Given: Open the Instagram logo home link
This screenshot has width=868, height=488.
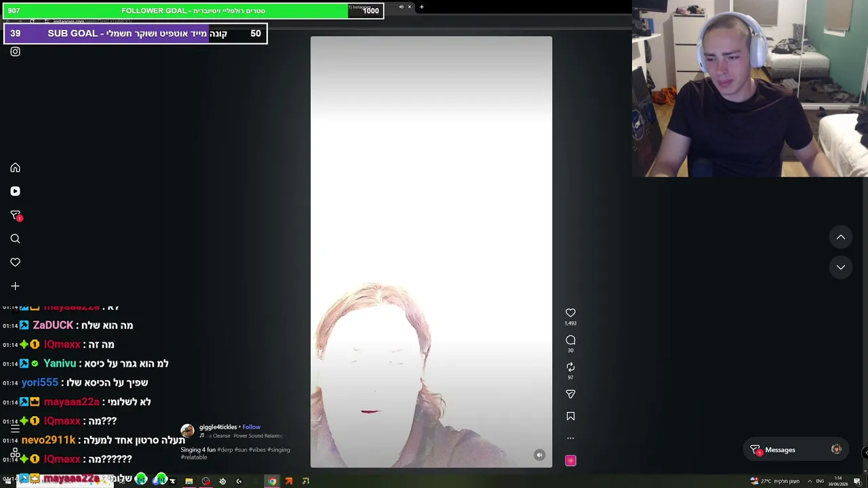Looking at the screenshot, I should (x=15, y=52).
